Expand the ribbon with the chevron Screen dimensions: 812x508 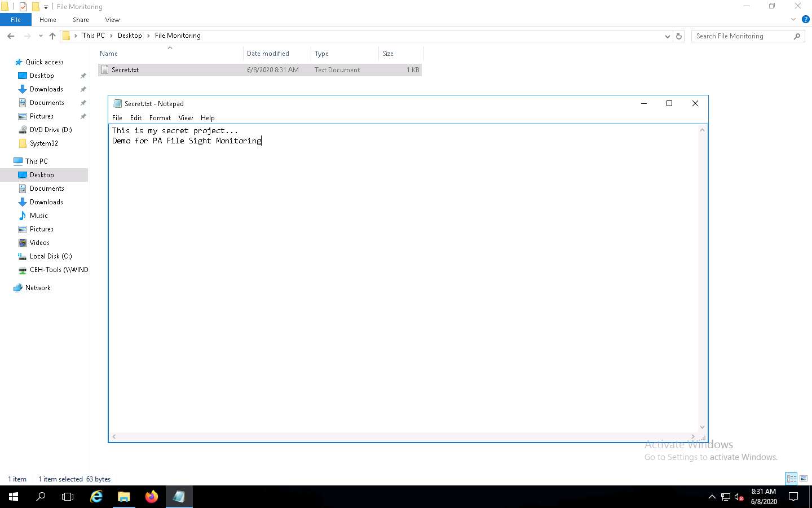click(x=793, y=19)
